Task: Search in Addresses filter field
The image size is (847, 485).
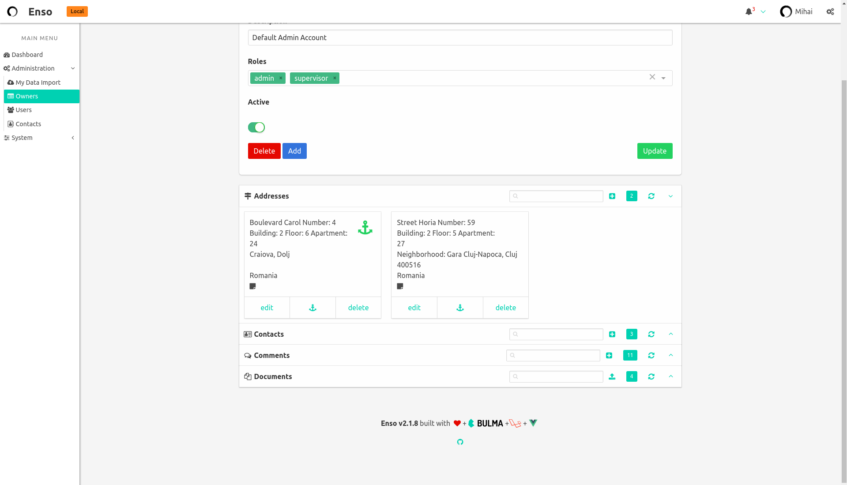Action: pyautogui.click(x=556, y=196)
